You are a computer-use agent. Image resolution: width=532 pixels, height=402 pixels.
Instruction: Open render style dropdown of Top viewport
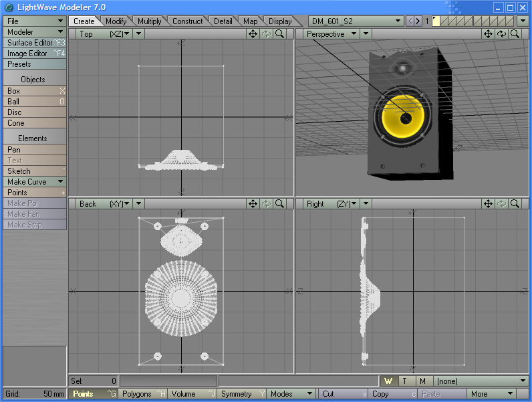139,34
